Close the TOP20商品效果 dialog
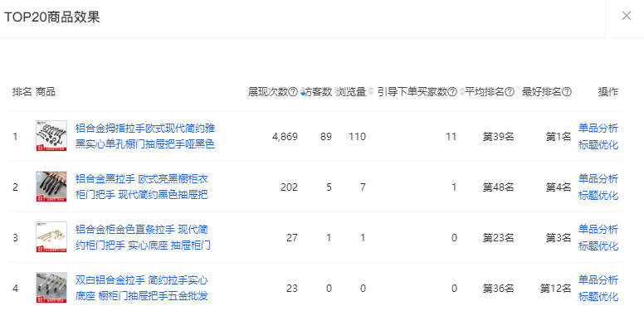 [627, 16]
